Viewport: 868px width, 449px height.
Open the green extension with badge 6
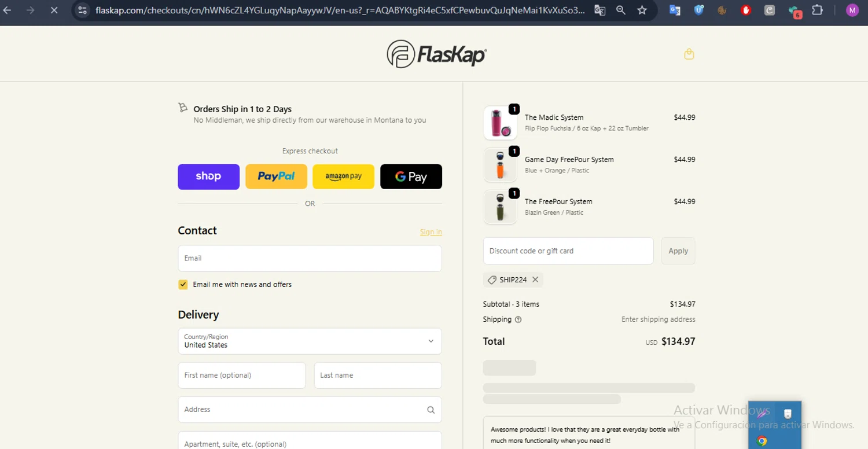click(794, 10)
